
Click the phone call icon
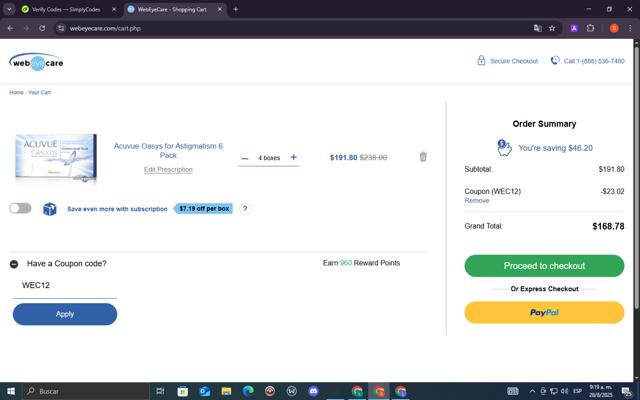[x=555, y=60]
